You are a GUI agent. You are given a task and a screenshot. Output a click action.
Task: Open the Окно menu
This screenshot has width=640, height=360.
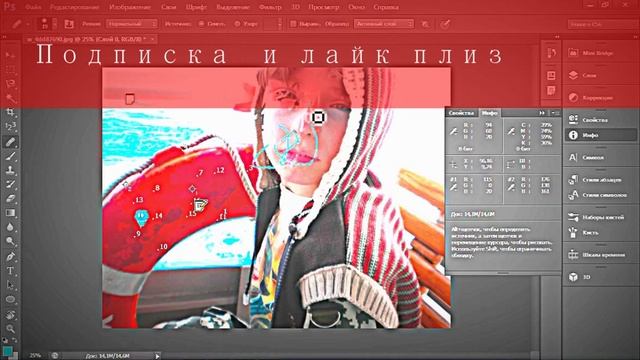[356, 7]
